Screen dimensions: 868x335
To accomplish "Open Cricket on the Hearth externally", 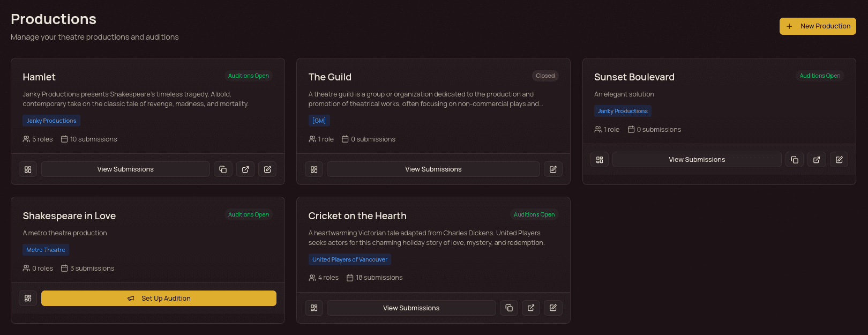I will [531, 308].
